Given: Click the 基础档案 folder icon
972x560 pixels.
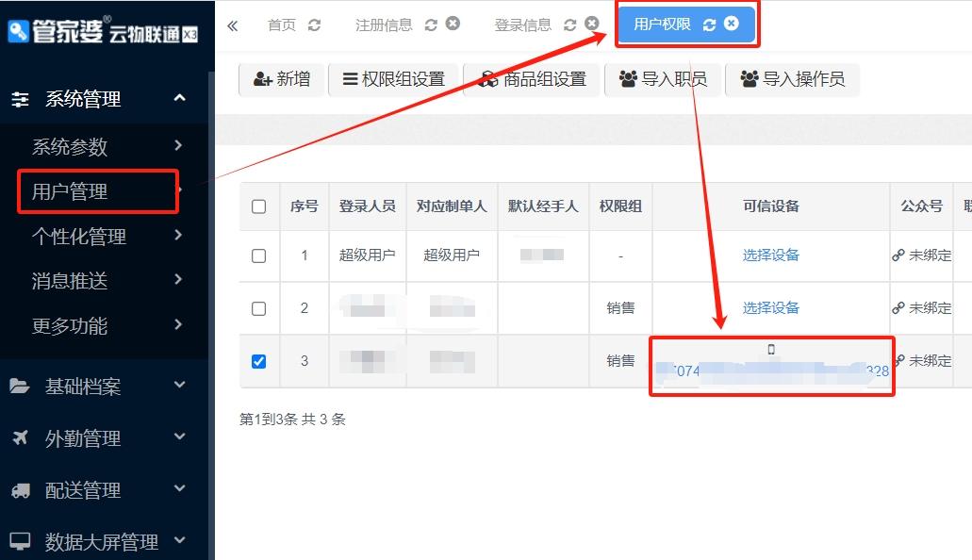Looking at the screenshot, I should [x=19, y=387].
